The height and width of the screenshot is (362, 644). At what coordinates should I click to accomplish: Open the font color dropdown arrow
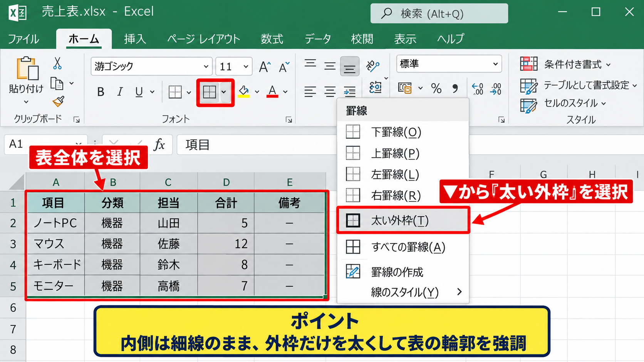click(x=285, y=92)
